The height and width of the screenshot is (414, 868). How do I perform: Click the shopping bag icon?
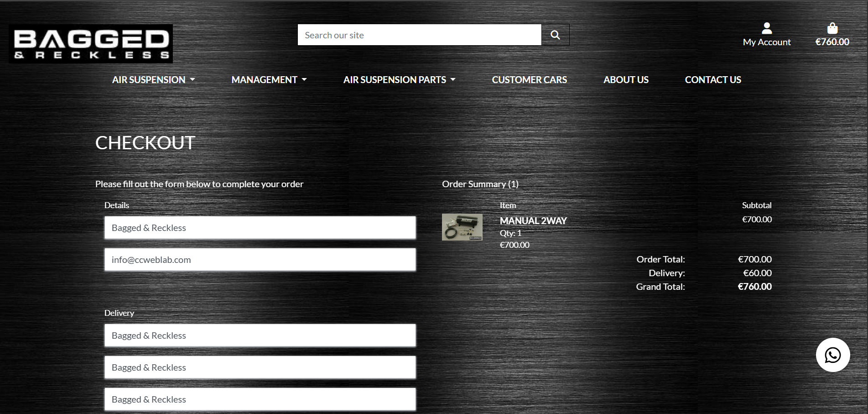[x=832, y=28]
